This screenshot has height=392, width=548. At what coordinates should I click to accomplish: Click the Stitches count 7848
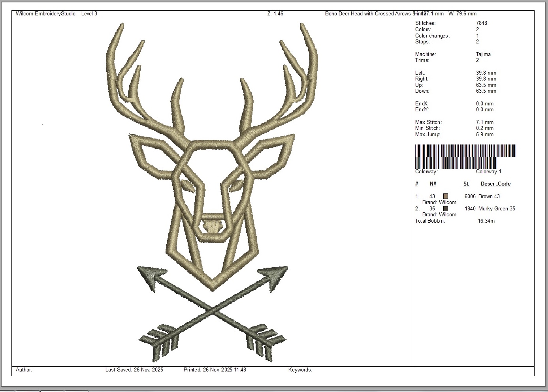pyautogui.click(x=481, y=23)
